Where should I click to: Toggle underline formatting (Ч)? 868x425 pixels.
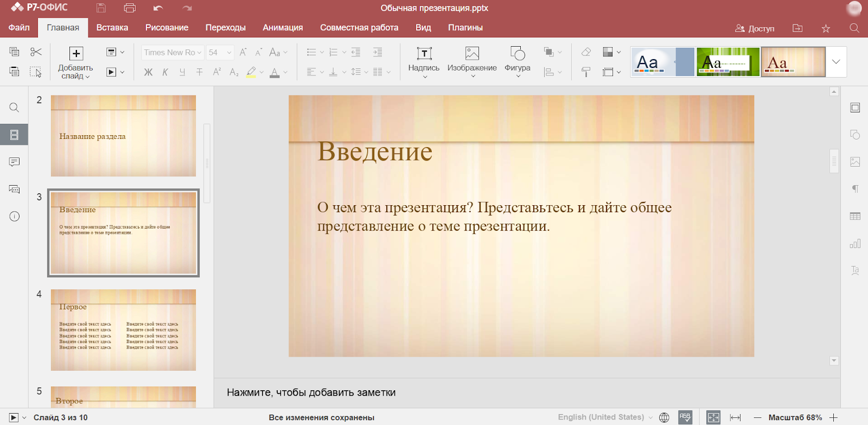point(182,72)
